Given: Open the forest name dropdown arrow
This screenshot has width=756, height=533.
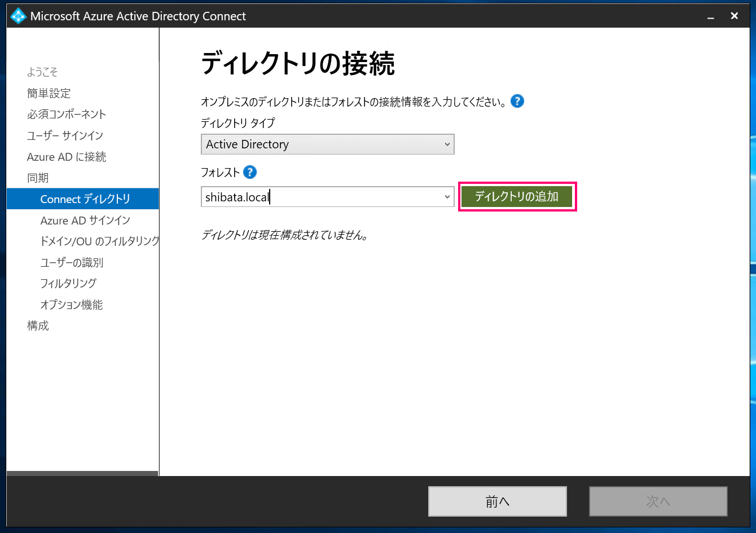Looking at the screenshot, I should tap(447, 197).
